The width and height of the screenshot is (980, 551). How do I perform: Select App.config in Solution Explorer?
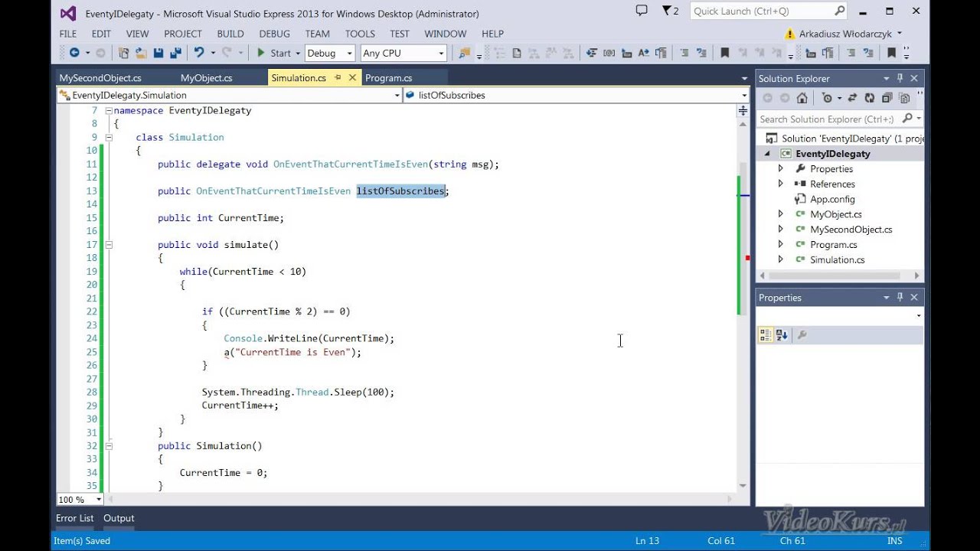click(832, 199)
